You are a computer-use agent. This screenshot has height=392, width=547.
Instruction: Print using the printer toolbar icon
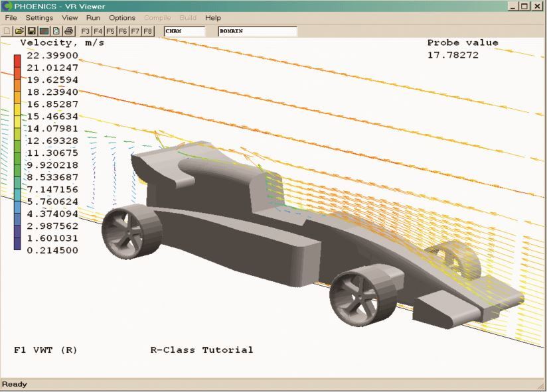point(69,31)
